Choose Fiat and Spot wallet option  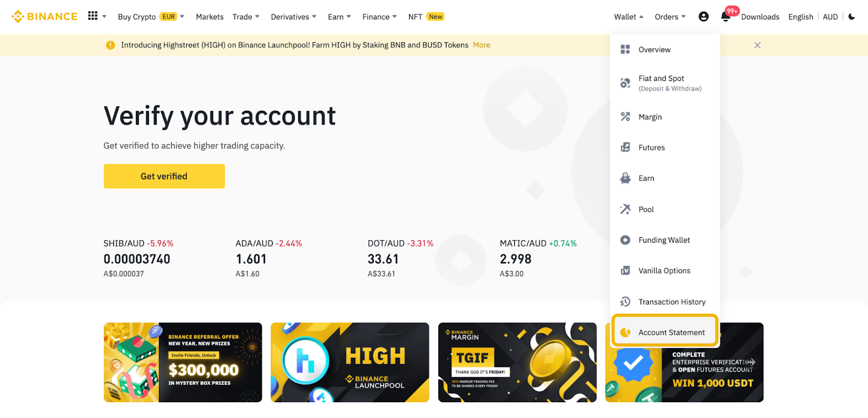click(665, 83)
